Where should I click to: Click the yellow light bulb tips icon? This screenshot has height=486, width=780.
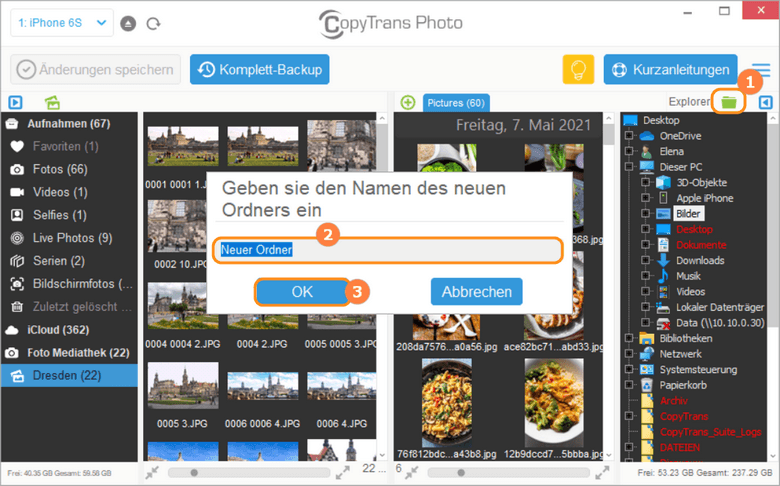[x=578, y=70]
